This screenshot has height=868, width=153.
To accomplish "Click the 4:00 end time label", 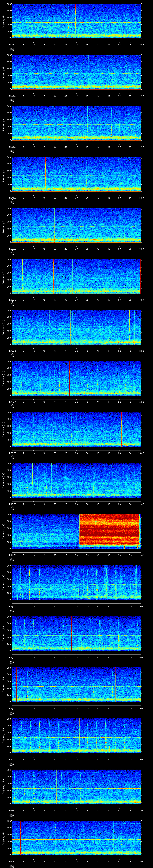I will pyautogui.click(x=141, y=146).
